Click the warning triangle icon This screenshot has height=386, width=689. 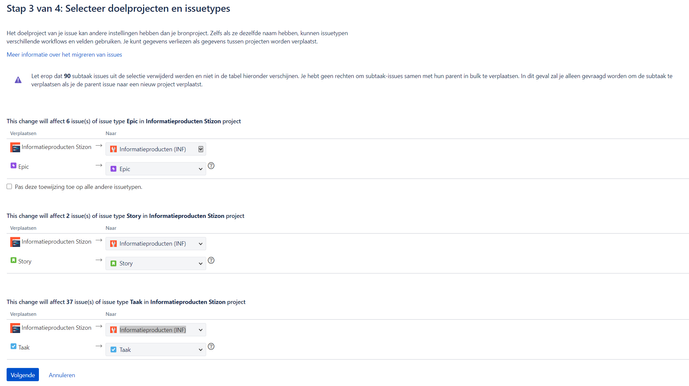[18, 80]
